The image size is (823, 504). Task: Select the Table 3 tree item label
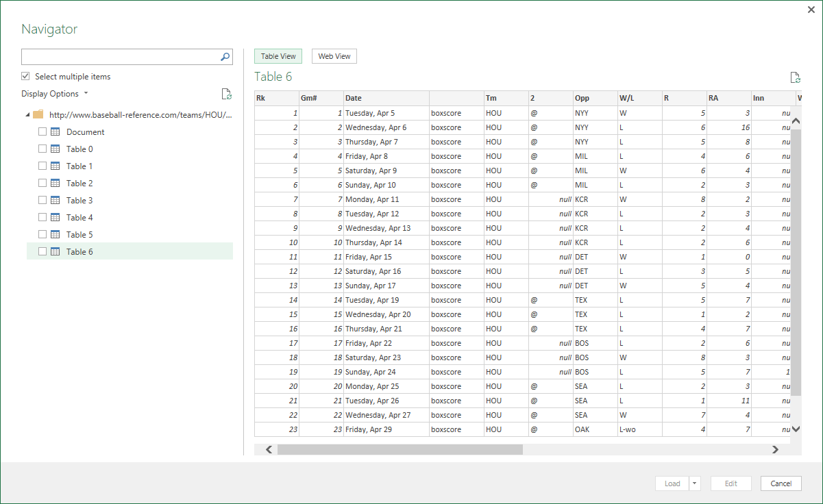(x=79, y=200)
